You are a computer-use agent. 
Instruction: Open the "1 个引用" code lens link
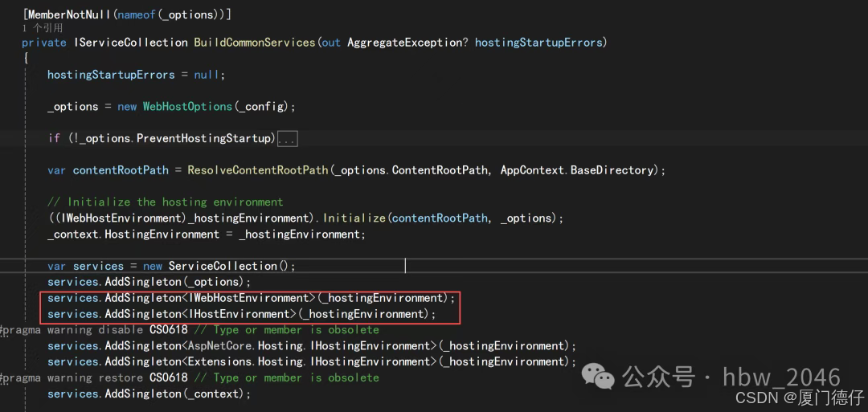(43, 27)
